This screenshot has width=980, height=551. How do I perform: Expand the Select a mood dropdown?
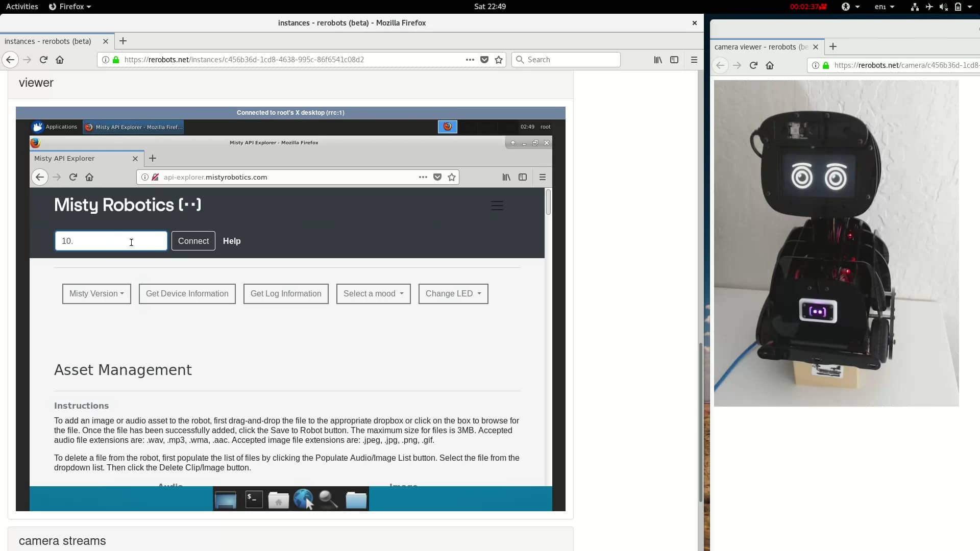coord(373,293)
